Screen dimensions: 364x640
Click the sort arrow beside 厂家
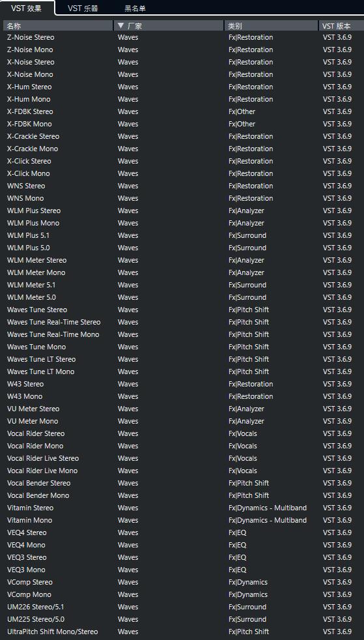120,25
